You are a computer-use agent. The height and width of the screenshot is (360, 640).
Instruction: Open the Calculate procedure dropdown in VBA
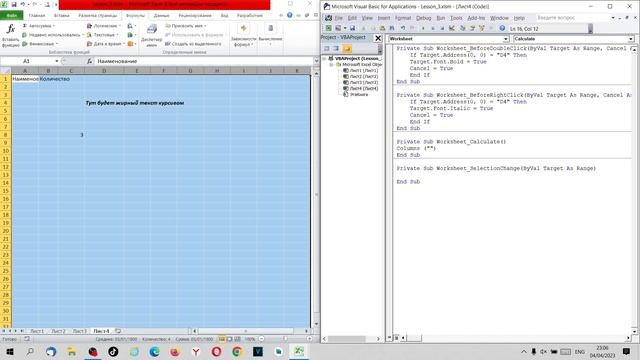point(631,39)
